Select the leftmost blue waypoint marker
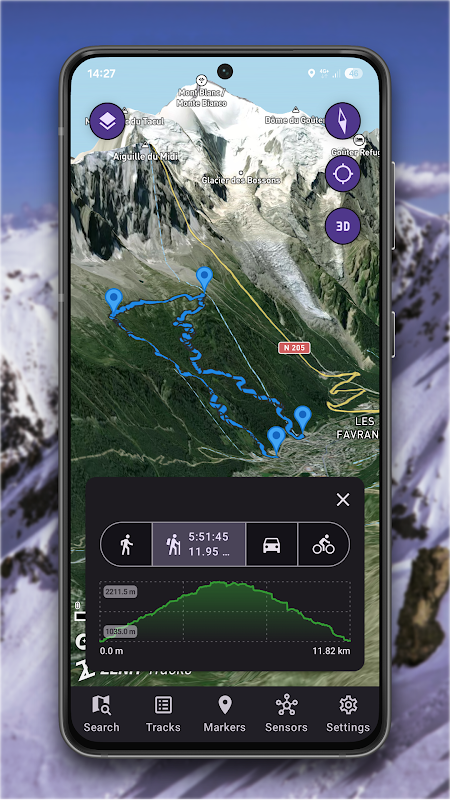 pos(114,300)
